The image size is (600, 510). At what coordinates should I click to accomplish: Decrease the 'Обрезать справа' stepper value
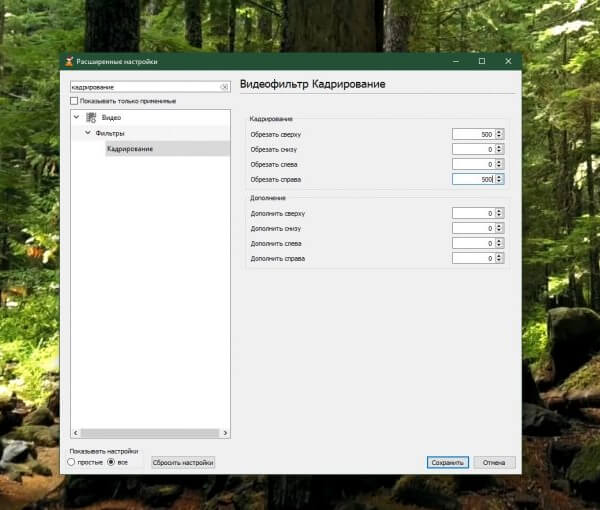[x=500, y=182]
